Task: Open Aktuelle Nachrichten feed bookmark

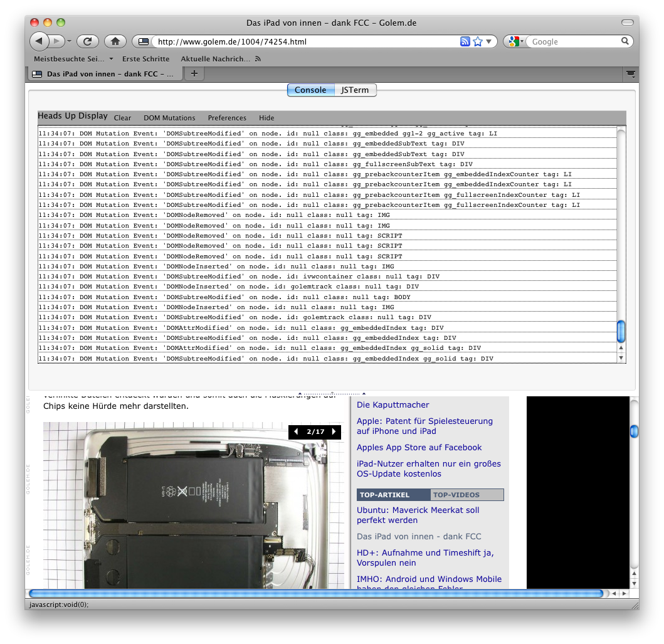Action: point(221,59)
